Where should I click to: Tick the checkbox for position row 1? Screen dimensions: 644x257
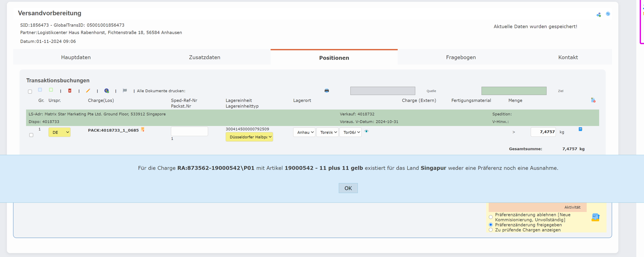click(x=31, y=135)
